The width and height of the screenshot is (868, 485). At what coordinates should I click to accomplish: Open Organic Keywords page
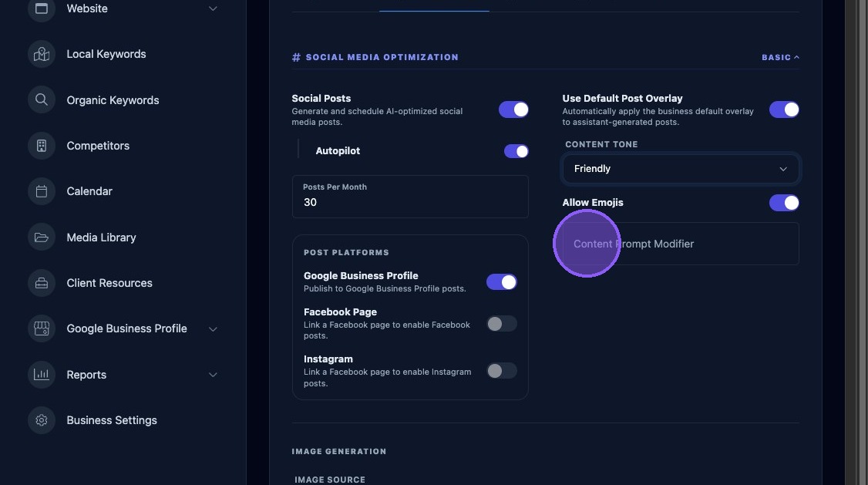point(113,100)
